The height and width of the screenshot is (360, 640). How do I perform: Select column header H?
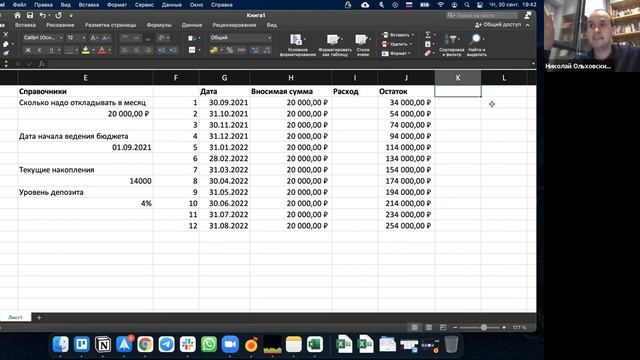[x=291, y=78]
